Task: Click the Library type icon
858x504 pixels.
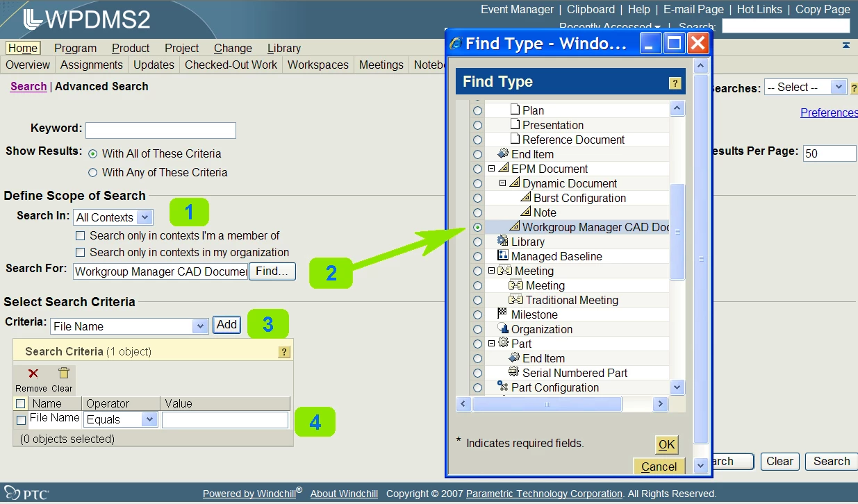Action: point(503,241)
